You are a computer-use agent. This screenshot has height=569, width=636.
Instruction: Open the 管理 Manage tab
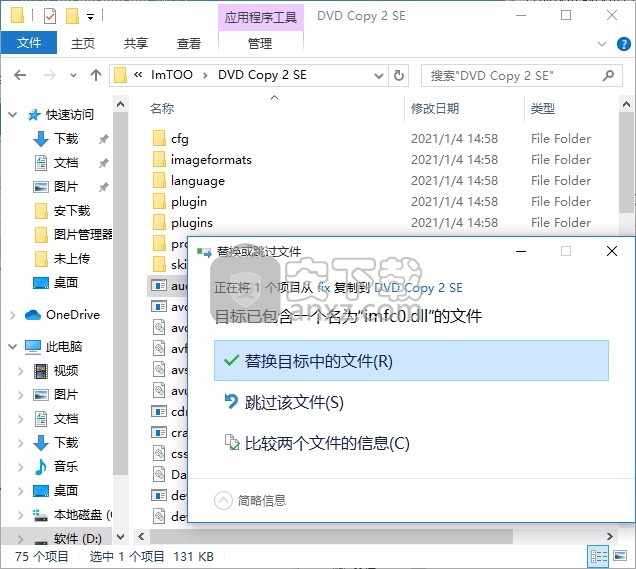pos(260,43)
